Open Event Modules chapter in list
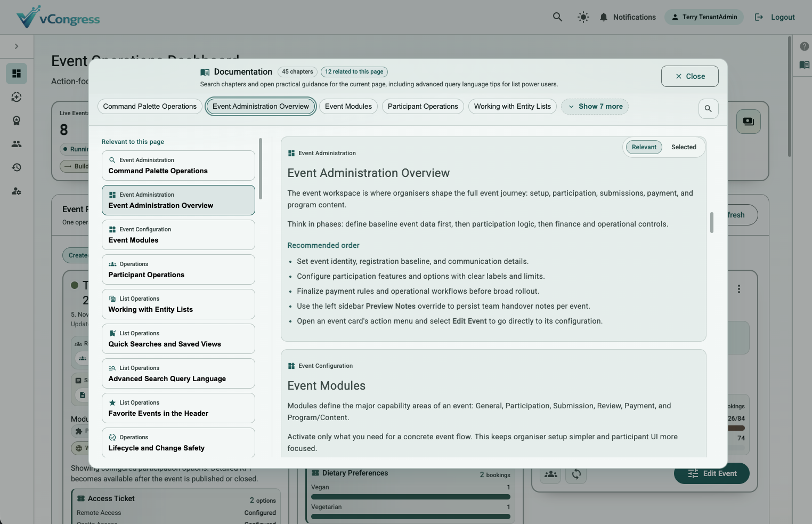The height and width of the screenshot is (524, 812). pos(178,235)
